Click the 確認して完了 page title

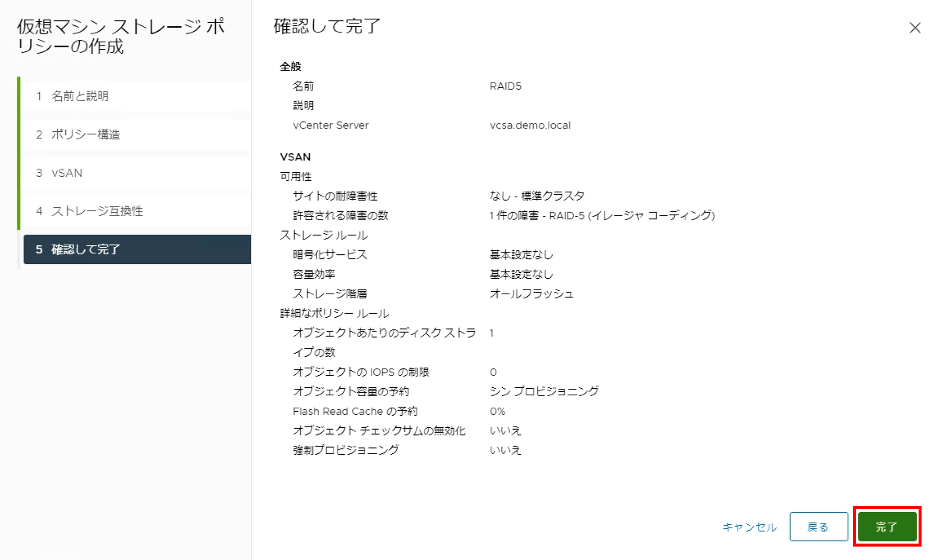pyautogui.click(x=327, y=26)
